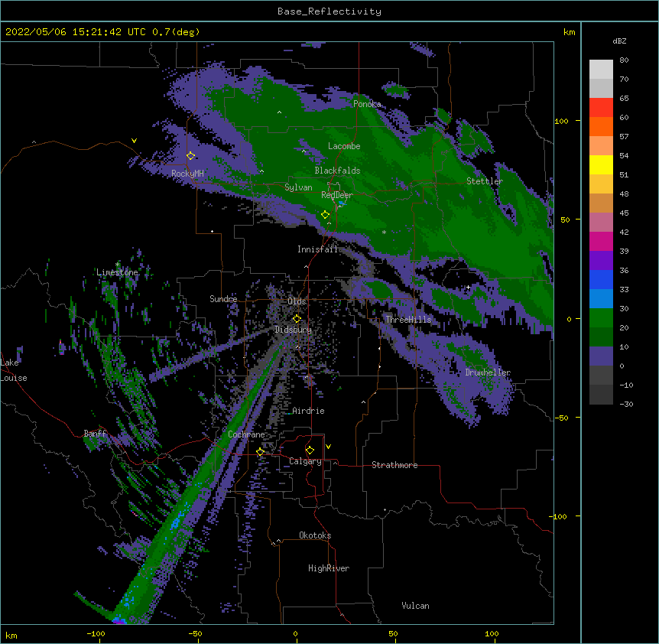Click the Strathmore label
The image size is (659, 644).
394,465
